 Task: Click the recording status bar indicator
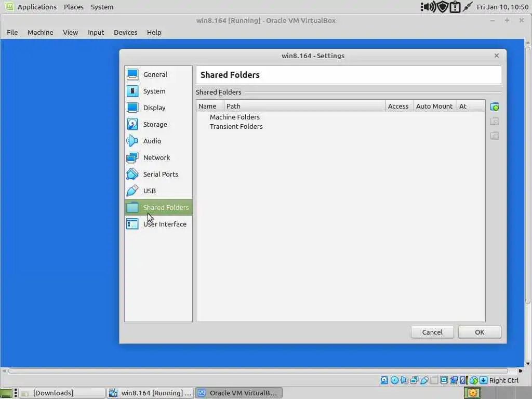tap(454, 380)
